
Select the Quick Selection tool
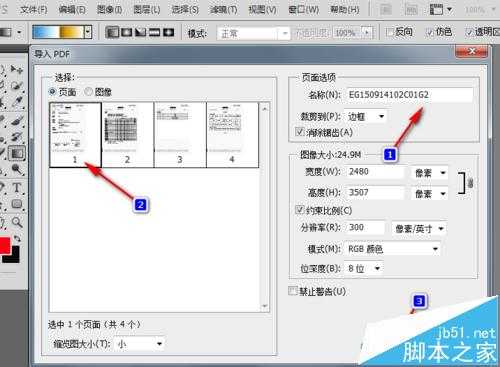[x=17, y=86]
